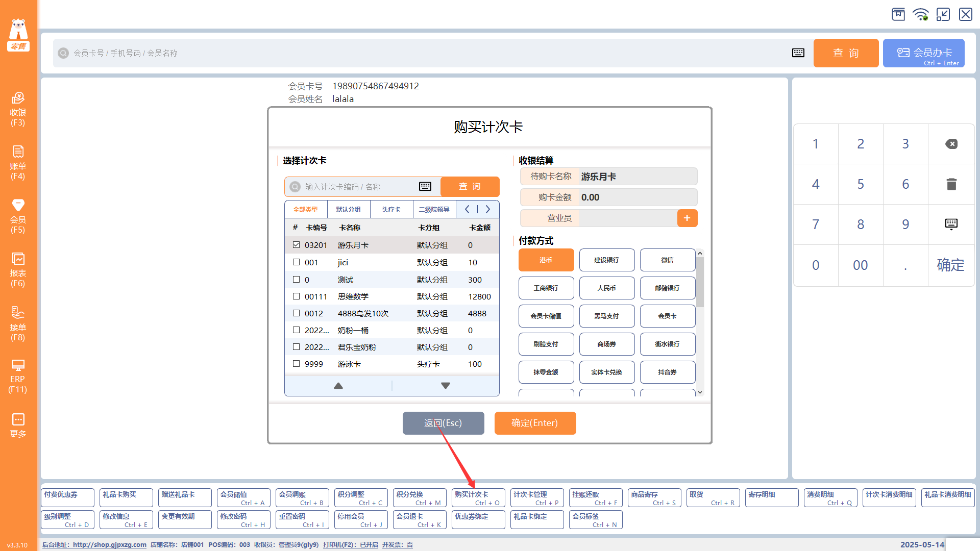Click the orange plus icon beside 营业员
The height and width of the screenshot is (551, 980).
click(x=687, y=218)
